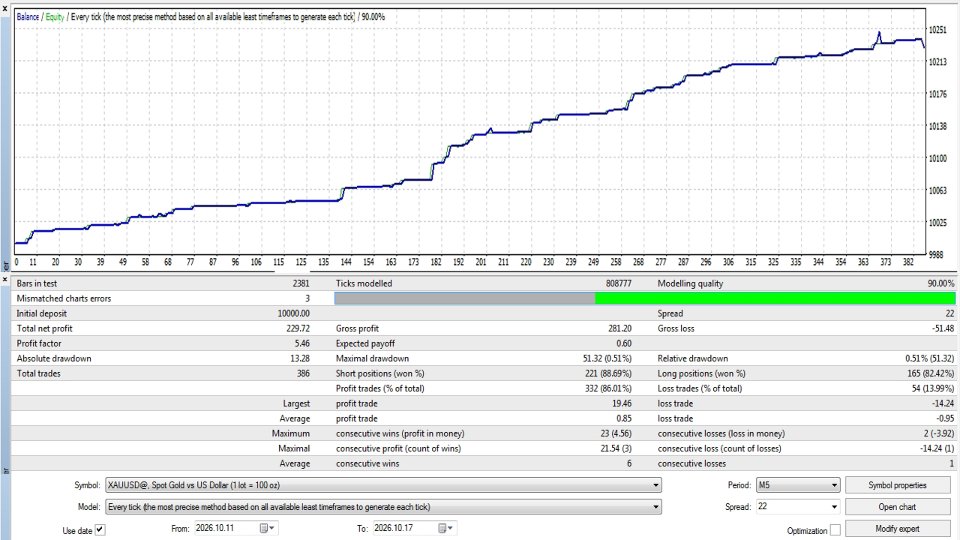This screenshot has width=960, height=540.
Task: Select the Ticks modelled value 808777
Action: tap(618, 283)
